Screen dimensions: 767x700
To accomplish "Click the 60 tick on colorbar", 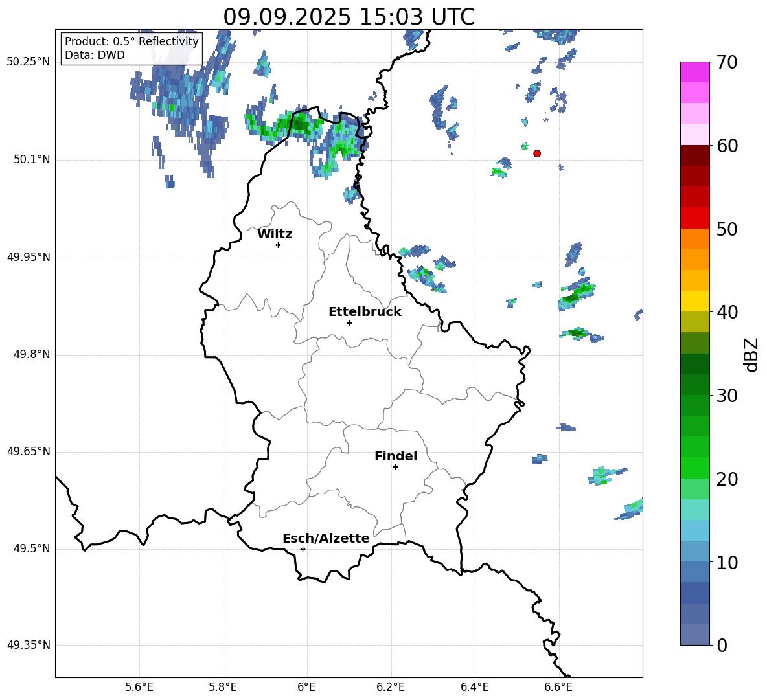I will [727, 146].
